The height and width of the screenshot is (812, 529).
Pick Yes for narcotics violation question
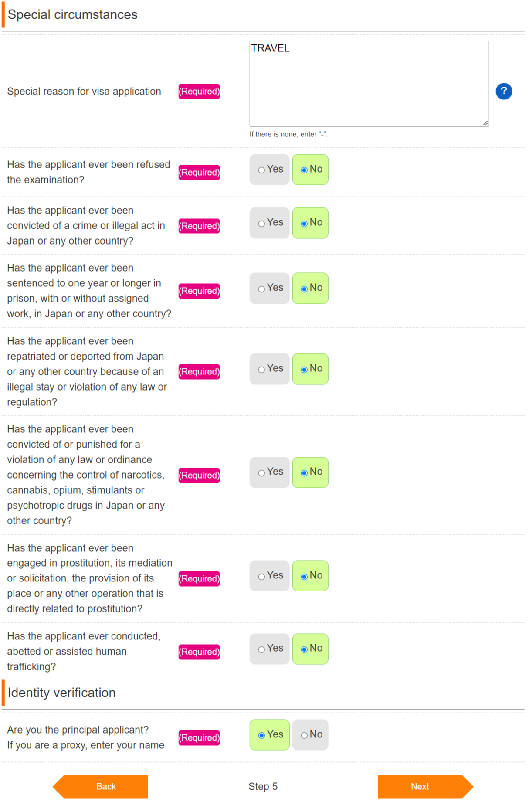269,472
